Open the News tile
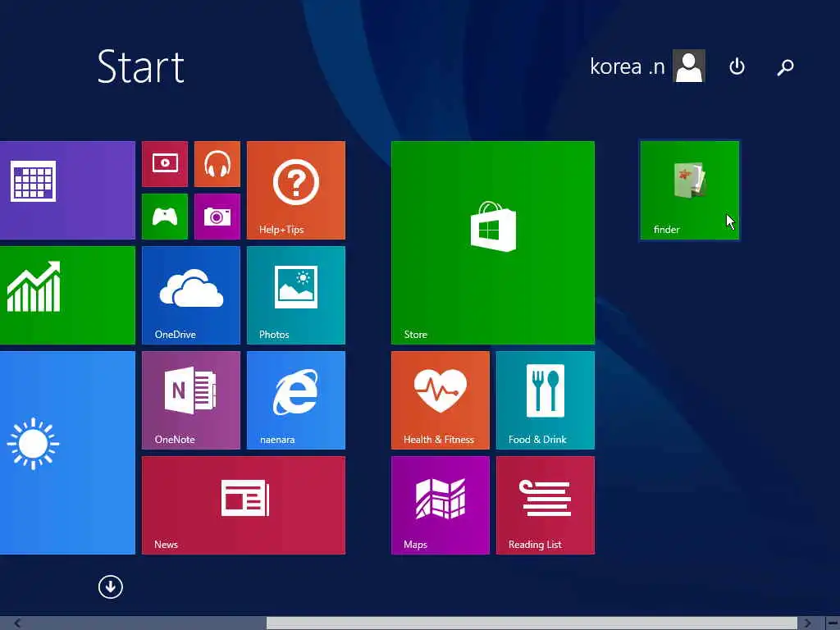 coord(244,505)
